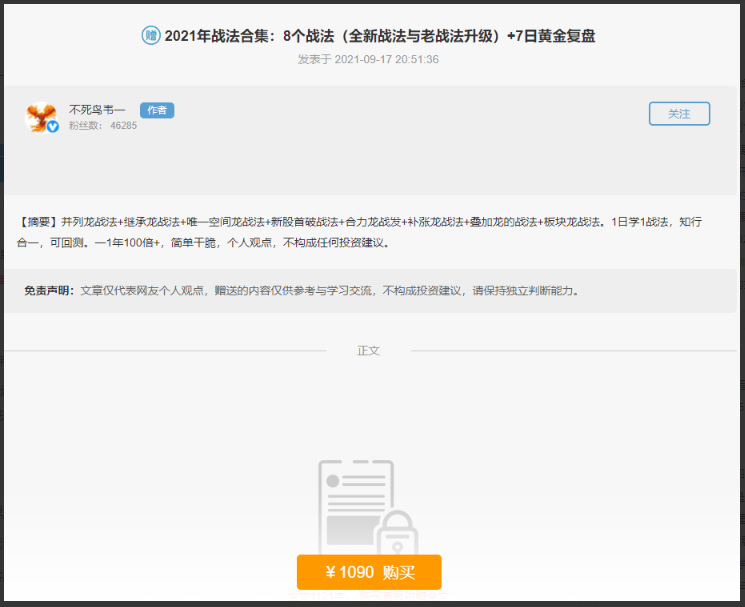Viewport: 745px width, 607px height.
Task: Click the 免责声明 disclaimer label
Action: (49, 291)
